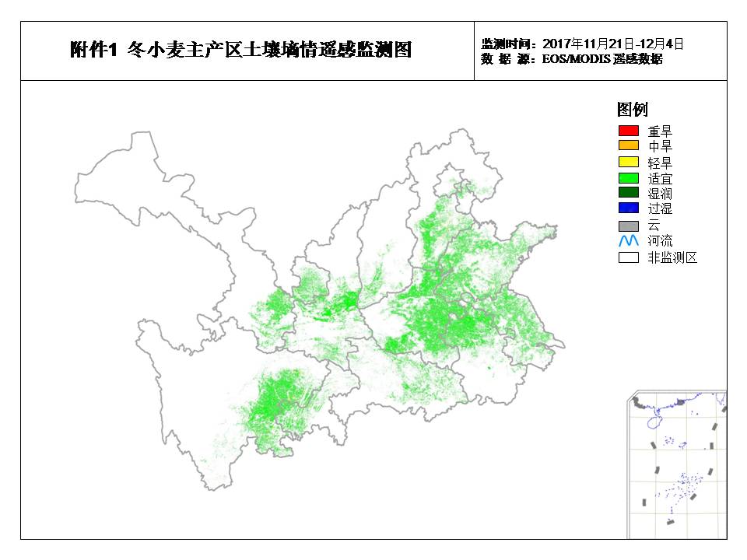The height and width of the screenshot is (560, 747).
Task: Select the 河流 legend label
Action: [x=660, y=240]
